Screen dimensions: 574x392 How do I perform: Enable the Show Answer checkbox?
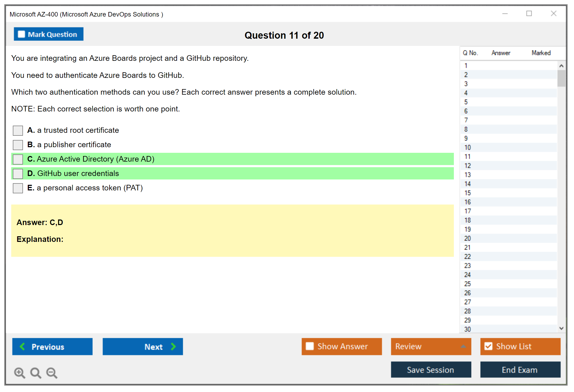(310, 346)
